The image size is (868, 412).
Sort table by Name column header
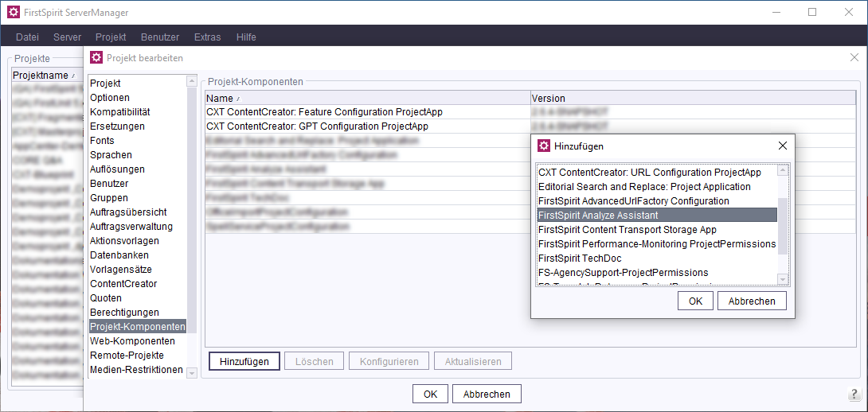tap(366, 98)
